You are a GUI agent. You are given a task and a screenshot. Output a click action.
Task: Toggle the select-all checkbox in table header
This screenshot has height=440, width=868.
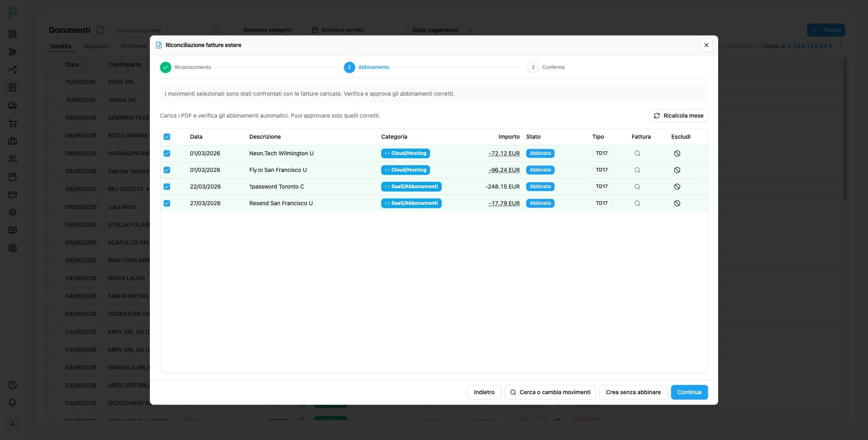click(x=167, y=137)
